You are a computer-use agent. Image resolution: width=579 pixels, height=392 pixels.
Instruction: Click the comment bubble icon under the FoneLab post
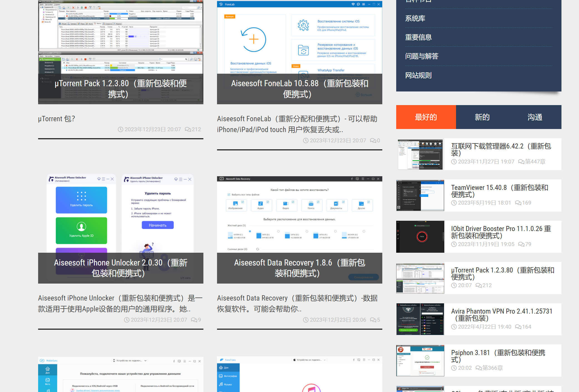(373, 141)
